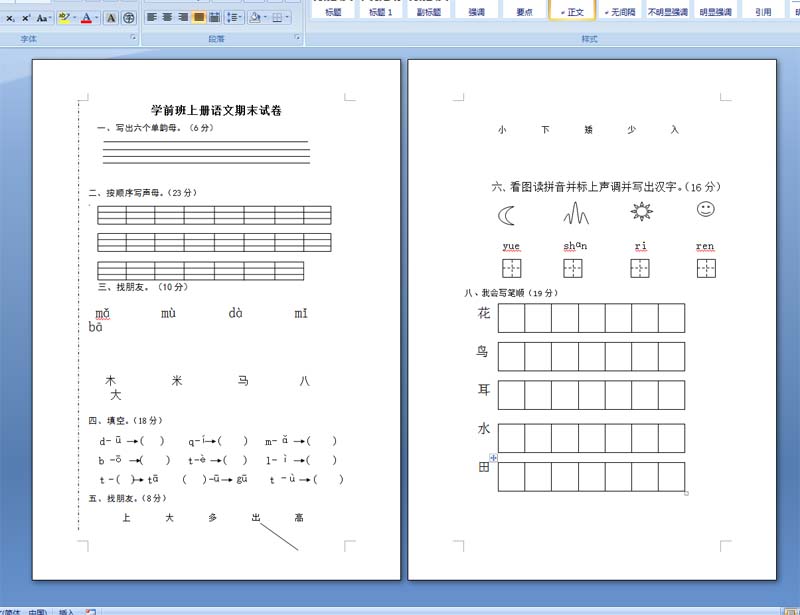Open the borders dropdown arrow
The height and width of the screenshot is (615, 800).
288,18
